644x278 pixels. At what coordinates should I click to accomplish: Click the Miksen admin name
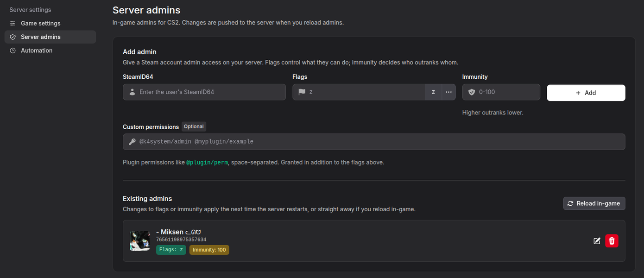[178, 232]
